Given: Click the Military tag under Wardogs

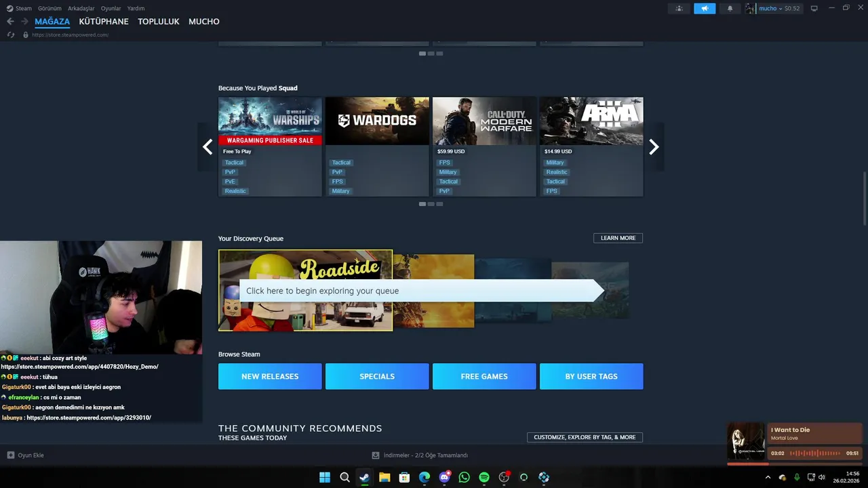Looking at the screenshot, I should click(340, 191).
